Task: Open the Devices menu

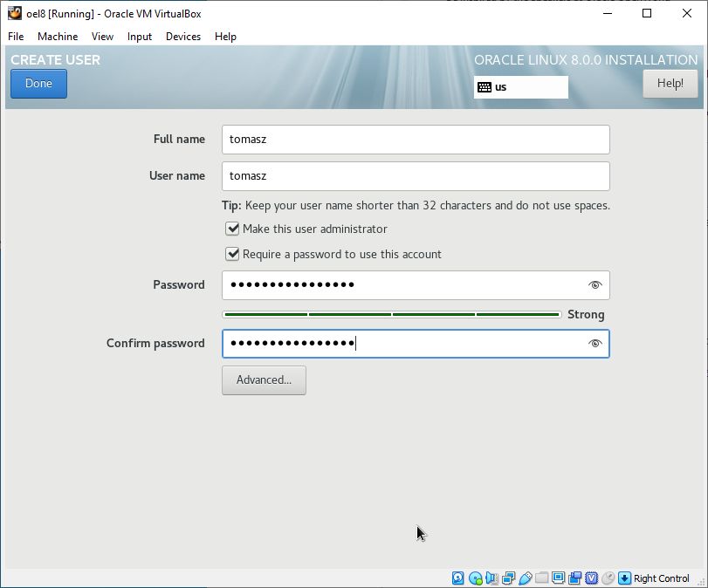Action: (x=182, y=37)
